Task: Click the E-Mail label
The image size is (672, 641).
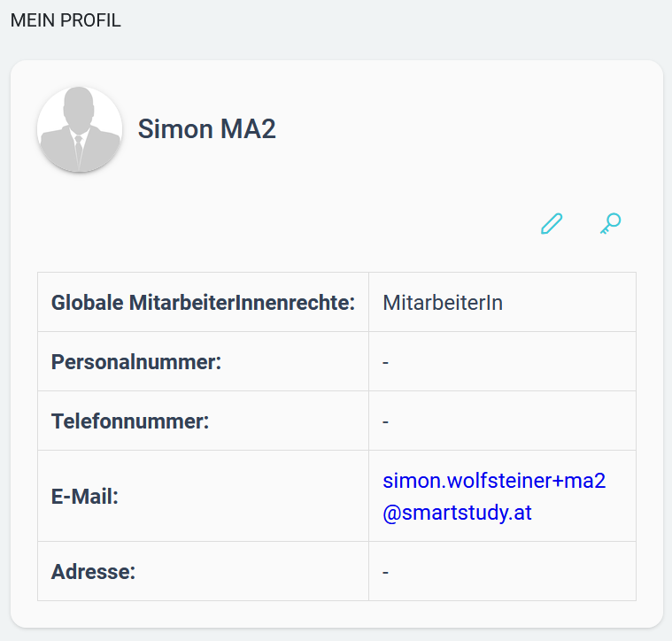Action: click(x=85, y=497)
